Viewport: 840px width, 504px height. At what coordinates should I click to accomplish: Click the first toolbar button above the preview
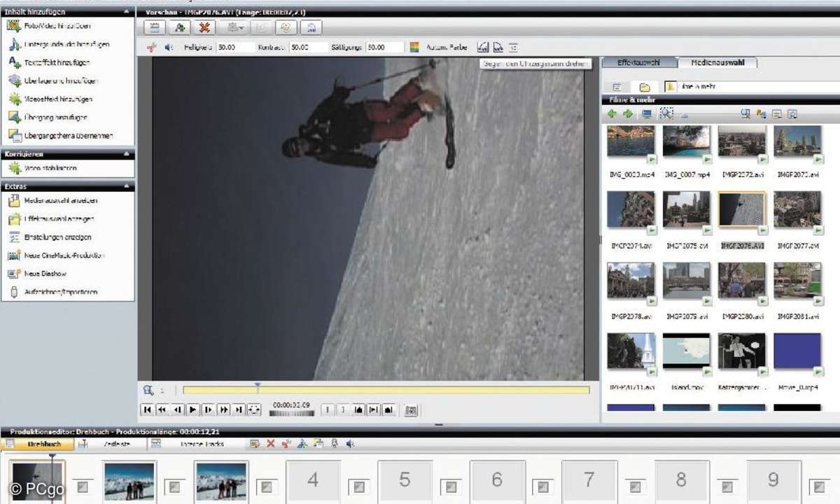[x=155, y=27]
